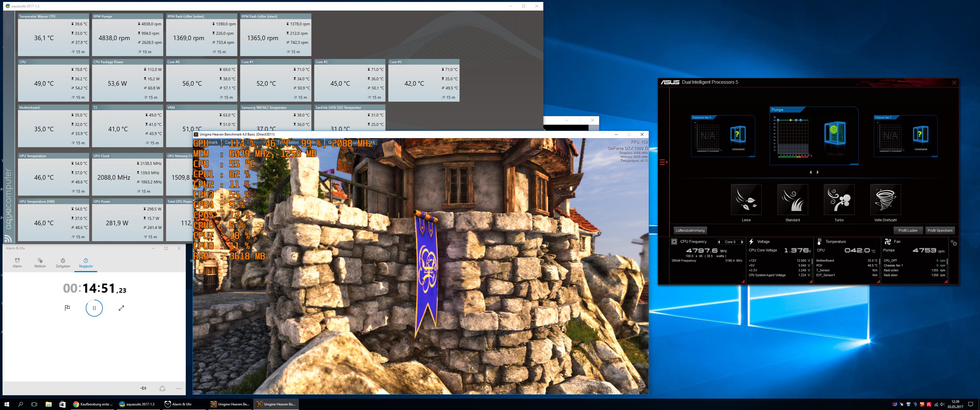The height and width of the screenshot is (410, 980).
Task: Select the Leise fan profile icon
Action: (746, 200)
